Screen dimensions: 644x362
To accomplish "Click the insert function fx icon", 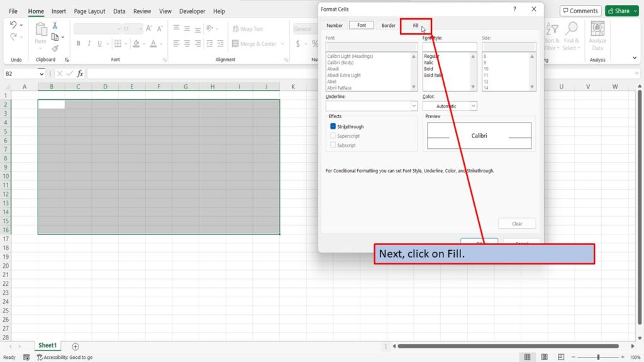I will point(80,74).
